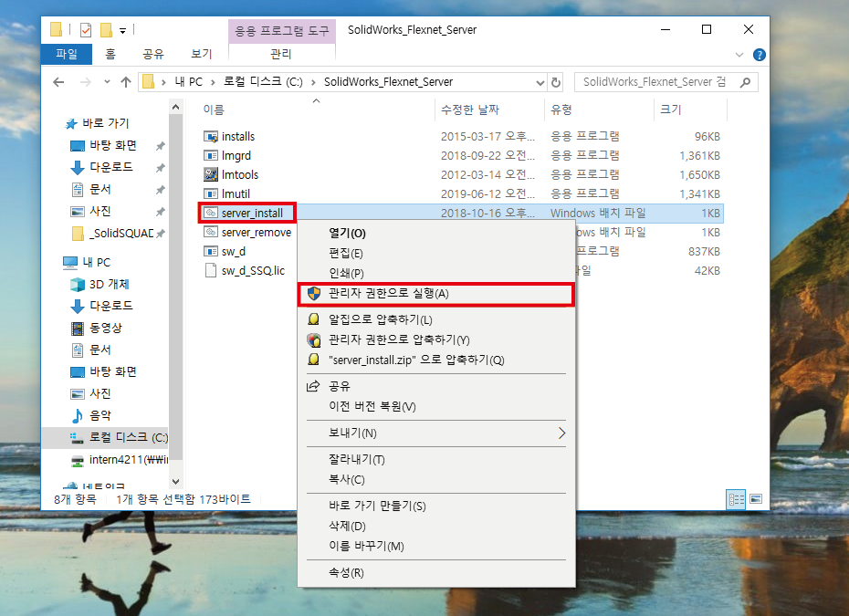Open the 홈 ribbon tab
Image resolution: width=849 pixels, height=616 pixels.
(x=110, y=54)
